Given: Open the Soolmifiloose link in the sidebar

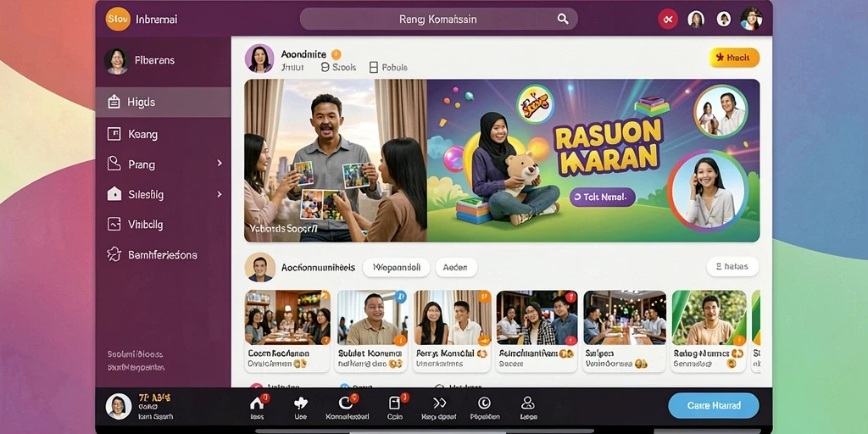Looking at the screenshot, I should 136,353.
